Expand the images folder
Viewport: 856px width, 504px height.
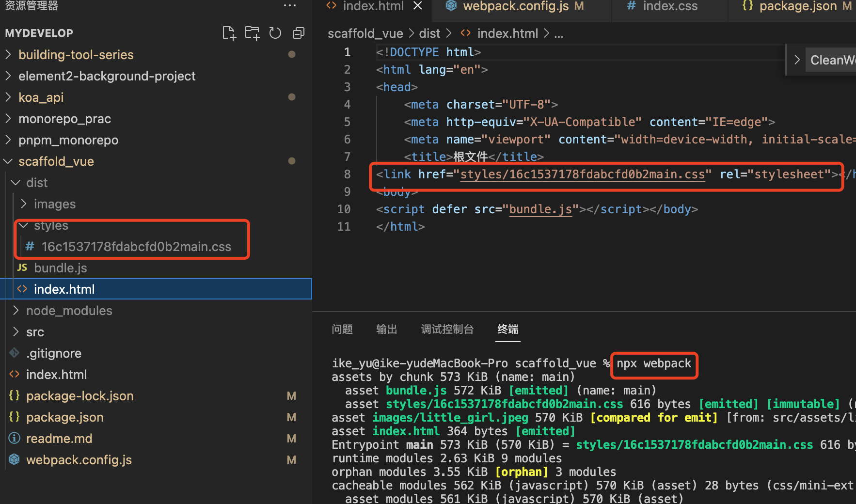[54, 204]
